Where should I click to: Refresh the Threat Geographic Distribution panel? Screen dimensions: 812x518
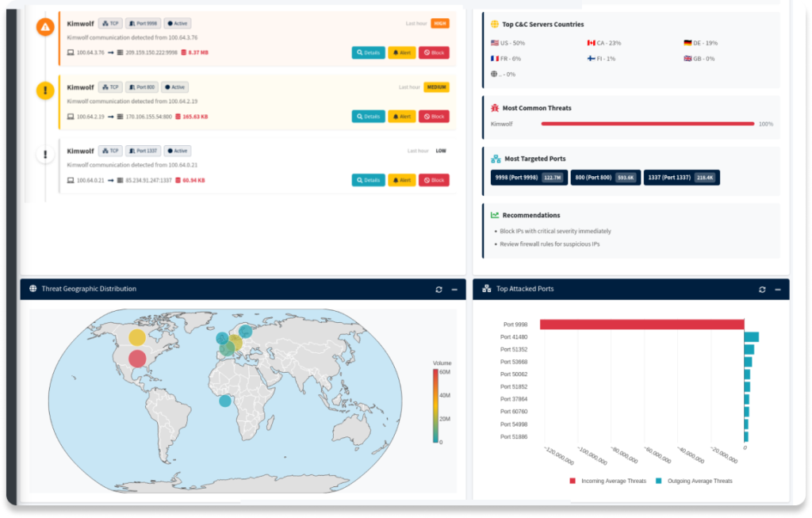point(439,290)
